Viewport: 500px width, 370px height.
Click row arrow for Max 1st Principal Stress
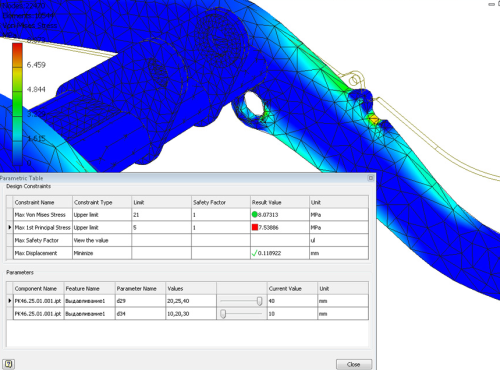pos(10,227)
